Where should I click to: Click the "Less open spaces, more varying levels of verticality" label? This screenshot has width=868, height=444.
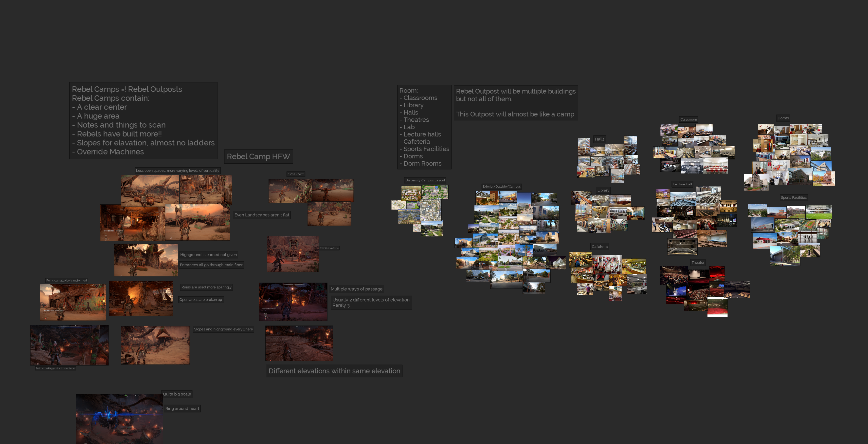pyautogui.click(x=177, y=171)
